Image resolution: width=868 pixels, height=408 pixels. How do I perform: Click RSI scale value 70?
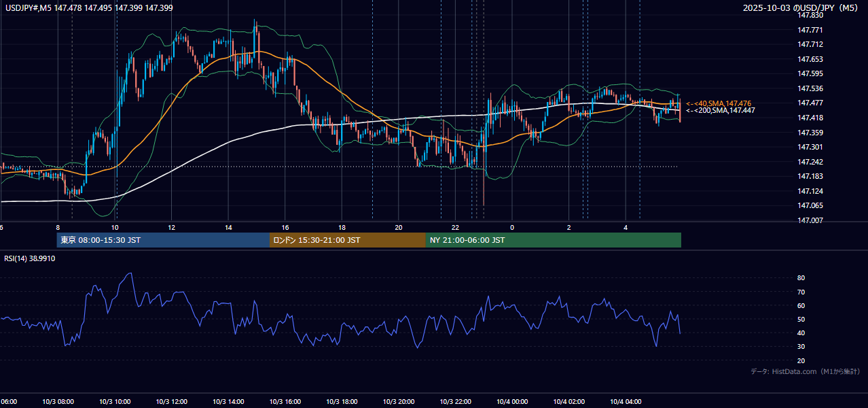pyautogui.click(x=801, y=292)
